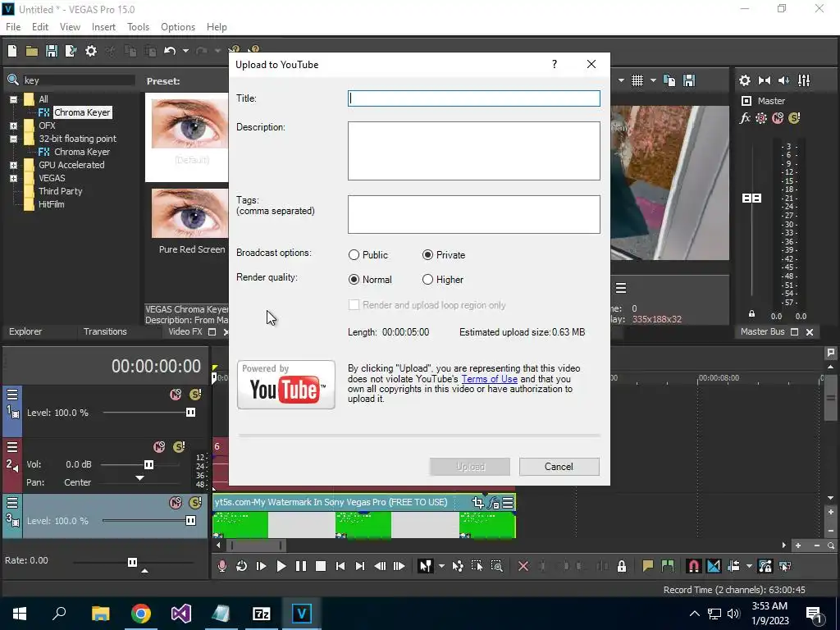Image resolution: width=840 pixels, height=630 pixels.
Task: Click the Pause button in transport
Action: [300, 566]
